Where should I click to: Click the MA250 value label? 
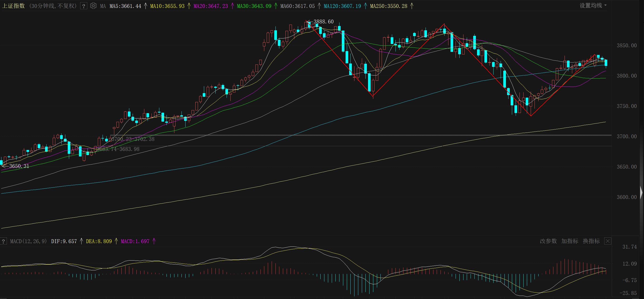click(389, 6)
